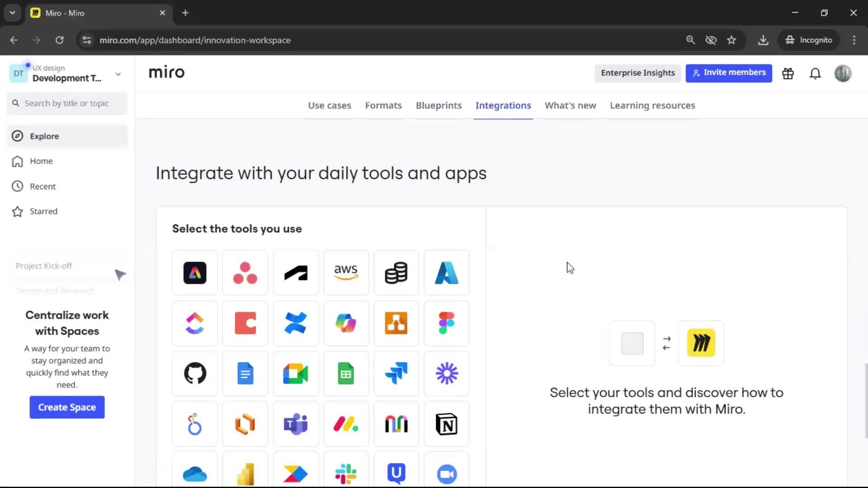The image size is (868, 488).
Task: Click the Incognito indicator button
Action: (809, 40)
